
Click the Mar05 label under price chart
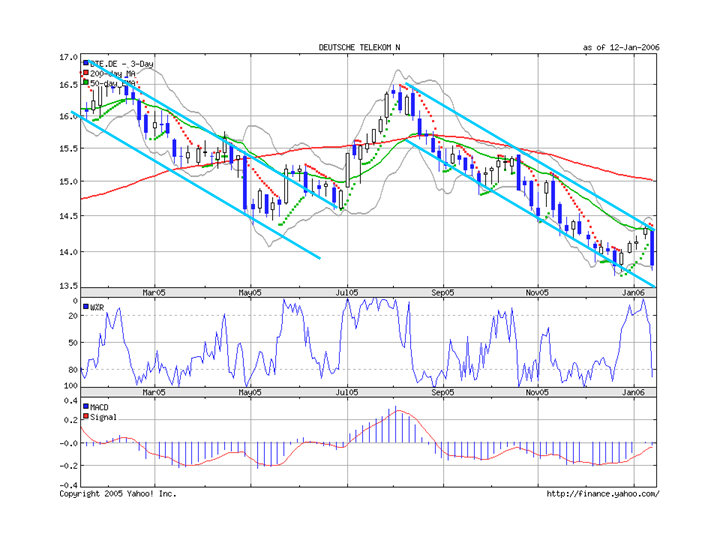click(x=154, y=292)
